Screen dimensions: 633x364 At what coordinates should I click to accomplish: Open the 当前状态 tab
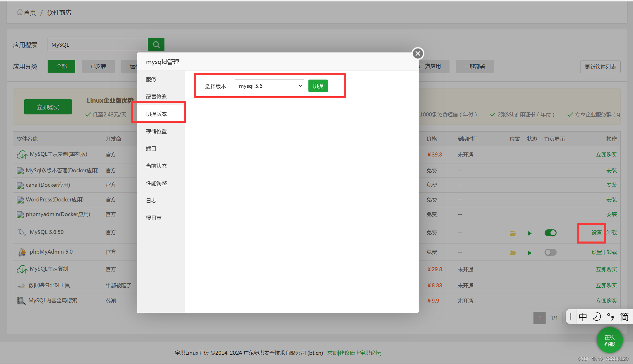(x=161, y=166)
